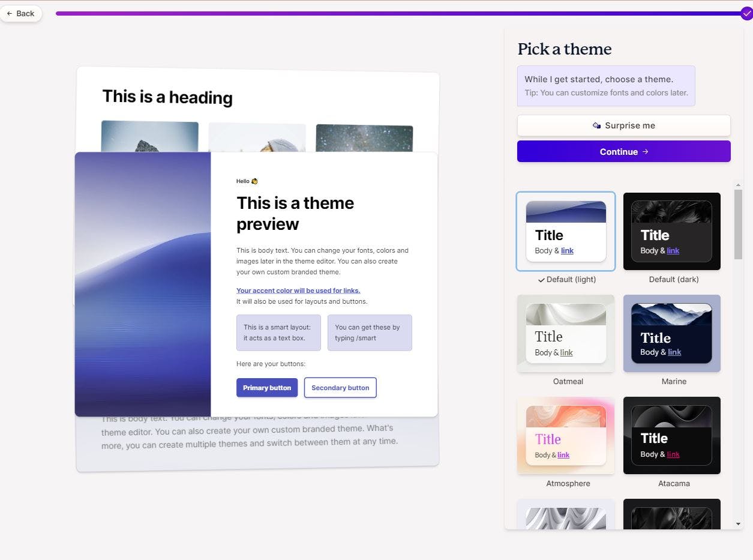The image size is (753, 560).
Task: Choose the Oatmeal theme card
Action: (x=566, y=333)
